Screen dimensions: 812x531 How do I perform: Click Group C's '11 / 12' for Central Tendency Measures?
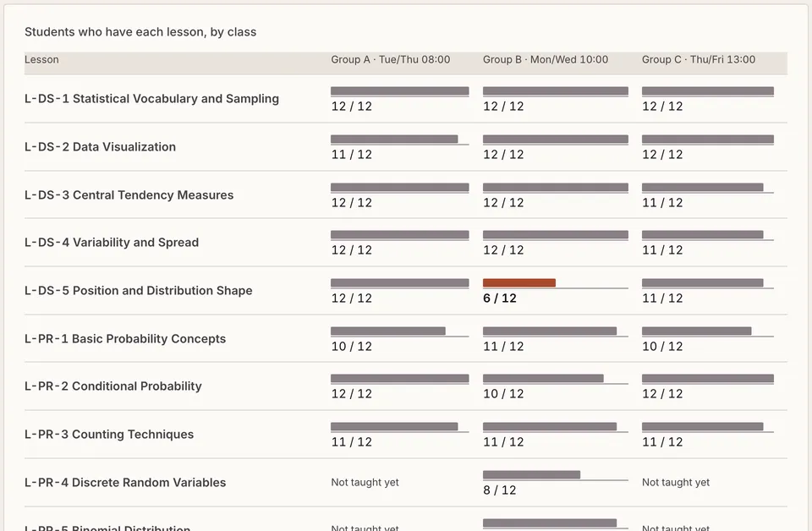662,202
